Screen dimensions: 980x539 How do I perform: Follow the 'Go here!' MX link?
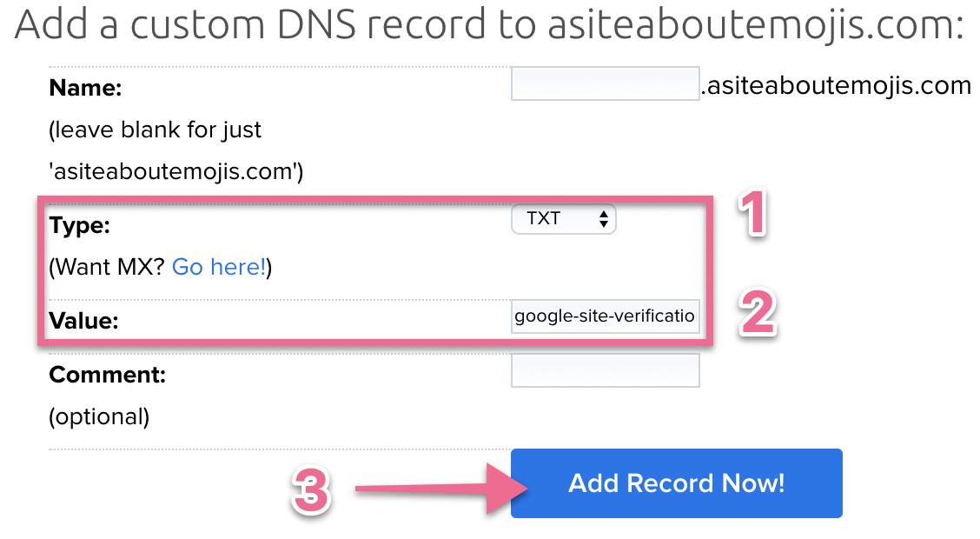point(219,267)
